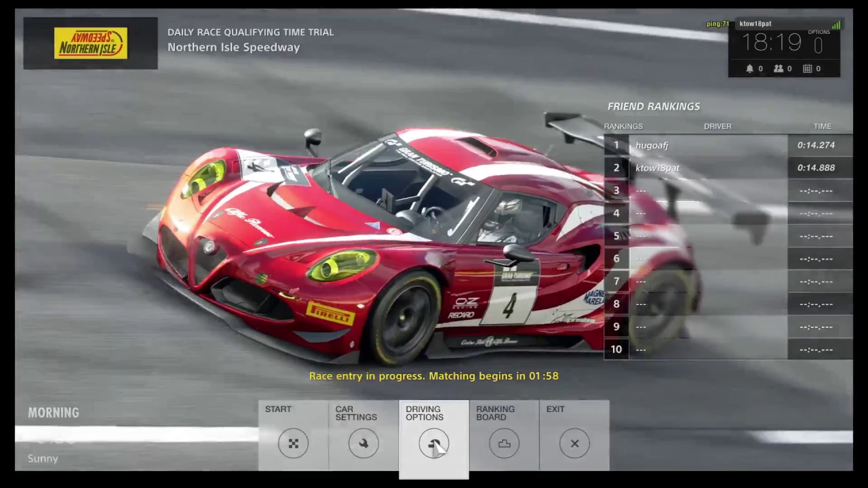Open calendar icon in status panel
This screenshot has width=868, height=488.
808,68
